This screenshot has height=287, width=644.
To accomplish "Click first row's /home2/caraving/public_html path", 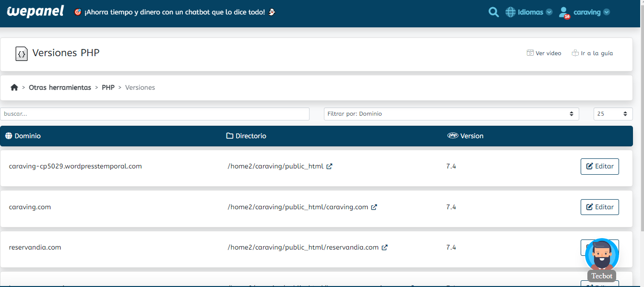I will coord(275,167).
